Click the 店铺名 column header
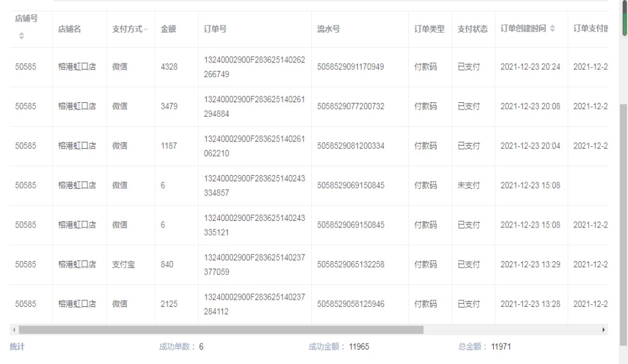628x364 pixels. click(70, 29)
